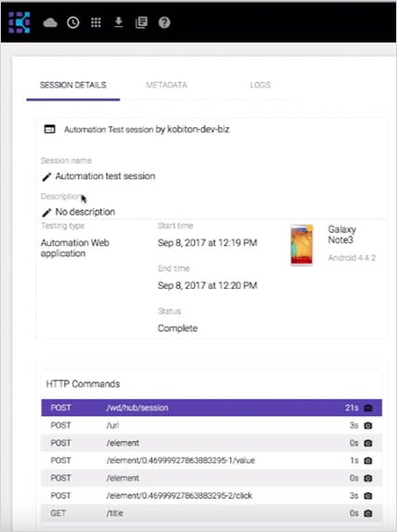
Task: Click the download icon in top bar
Action: [119, 22]
